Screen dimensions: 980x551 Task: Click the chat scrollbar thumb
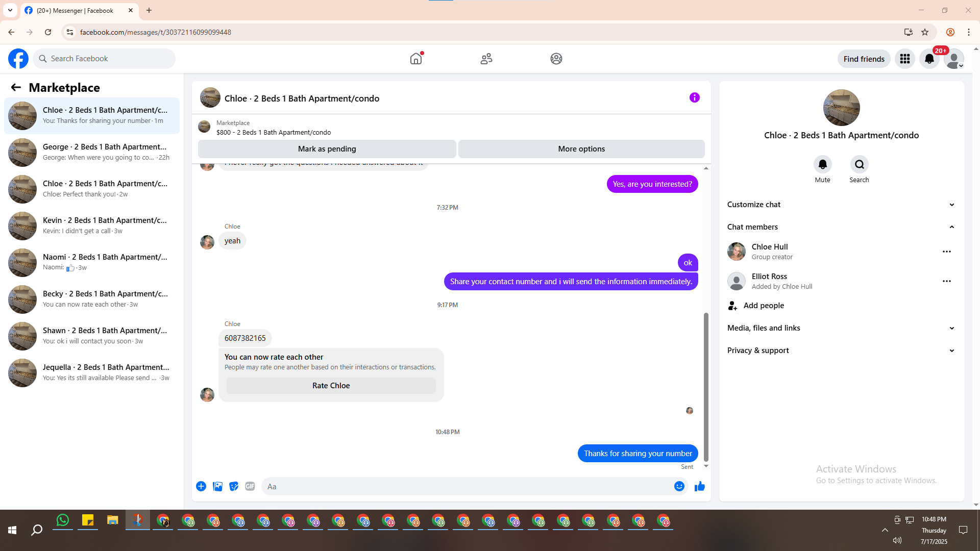tap(706, 387)
